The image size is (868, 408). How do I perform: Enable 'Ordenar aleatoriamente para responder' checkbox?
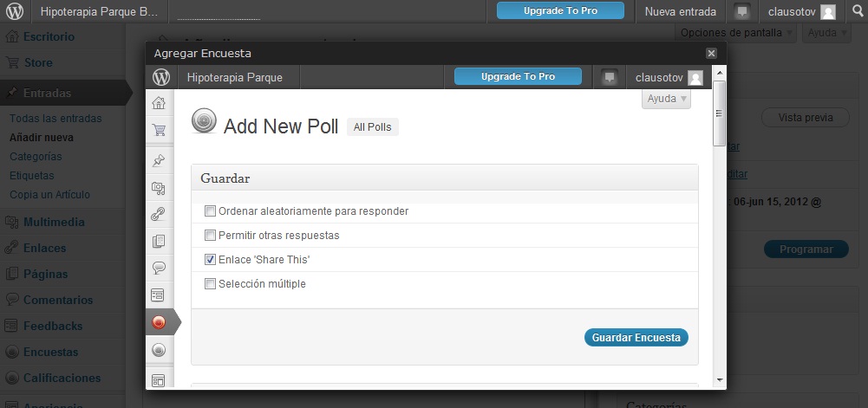point(210,210)
